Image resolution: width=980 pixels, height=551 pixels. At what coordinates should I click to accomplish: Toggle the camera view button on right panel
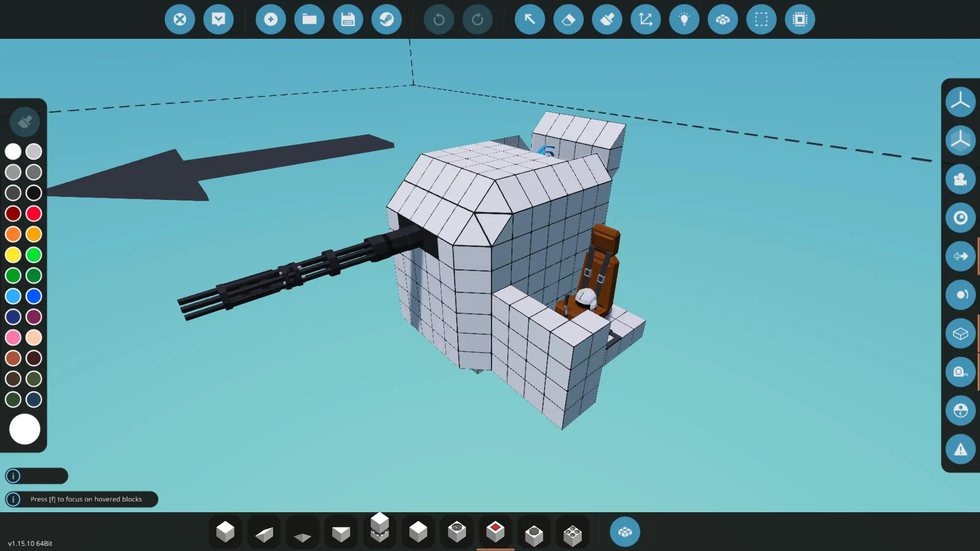(x=960, y=179)
